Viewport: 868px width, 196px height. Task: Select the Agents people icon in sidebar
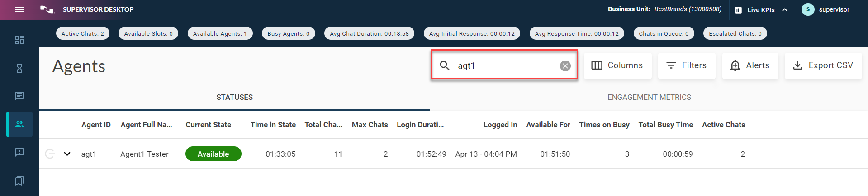coord(19,124)
